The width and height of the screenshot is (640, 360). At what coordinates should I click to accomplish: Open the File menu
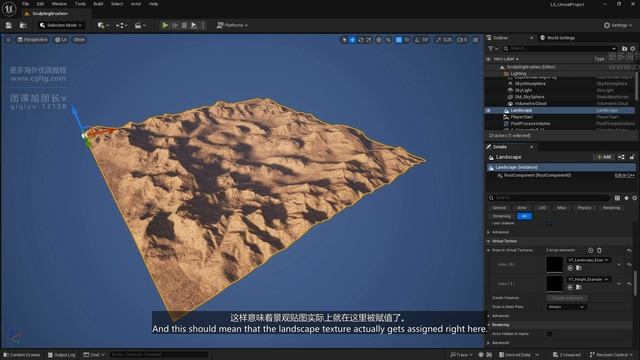point(26,4)
